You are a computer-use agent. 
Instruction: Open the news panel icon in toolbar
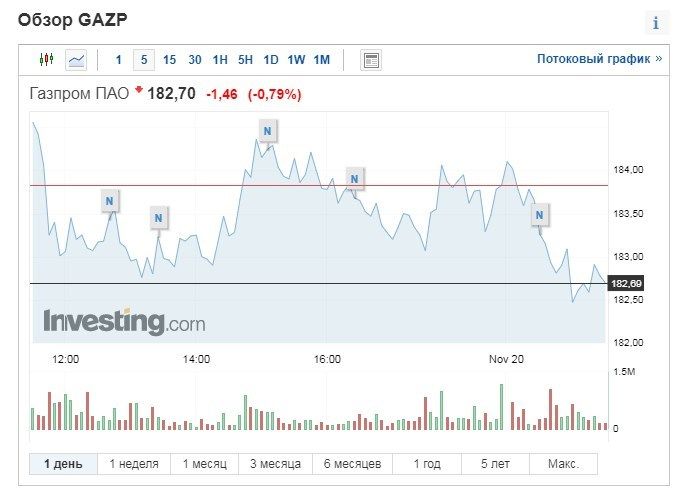point(371,60)
